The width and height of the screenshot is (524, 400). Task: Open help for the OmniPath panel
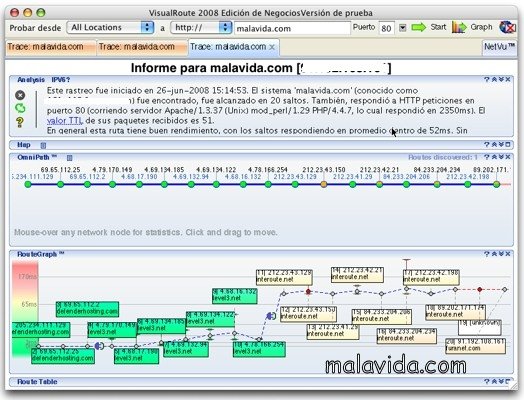click(x=486, y=157)
